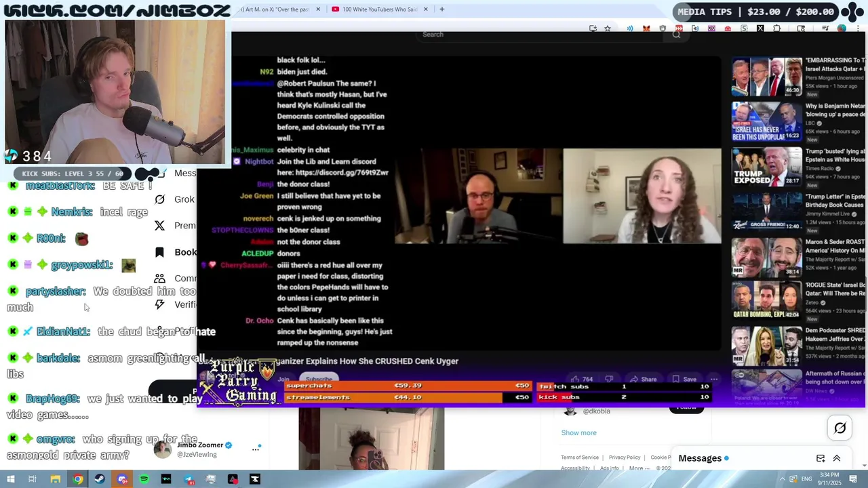
Task: Share the YouTube video
Action: point(644,380)
